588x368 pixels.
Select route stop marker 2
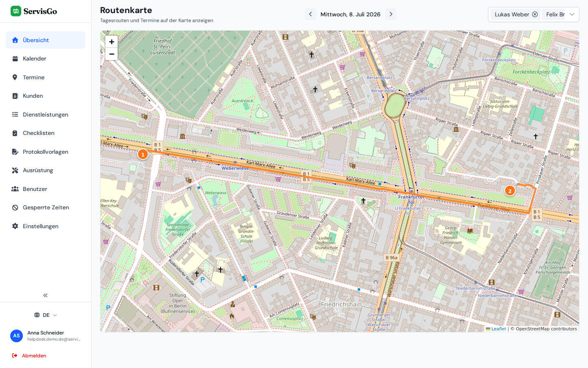[510, 191]
